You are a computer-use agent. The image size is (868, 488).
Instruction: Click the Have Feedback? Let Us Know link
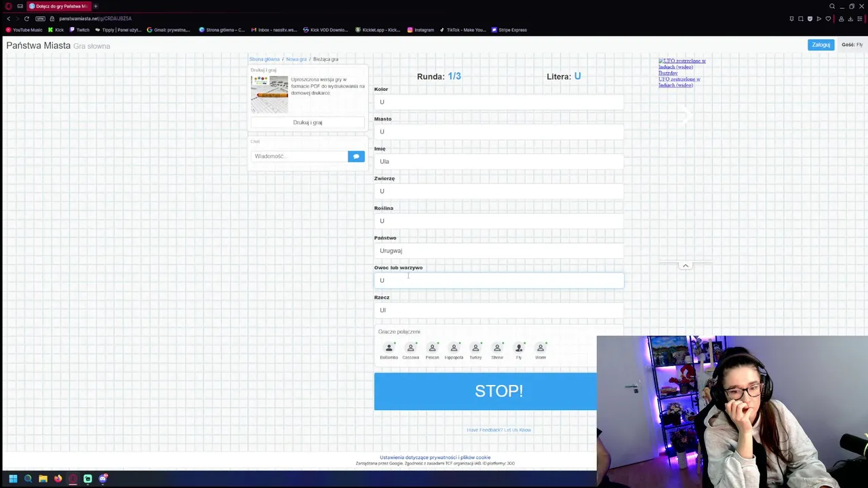point(499,430)
